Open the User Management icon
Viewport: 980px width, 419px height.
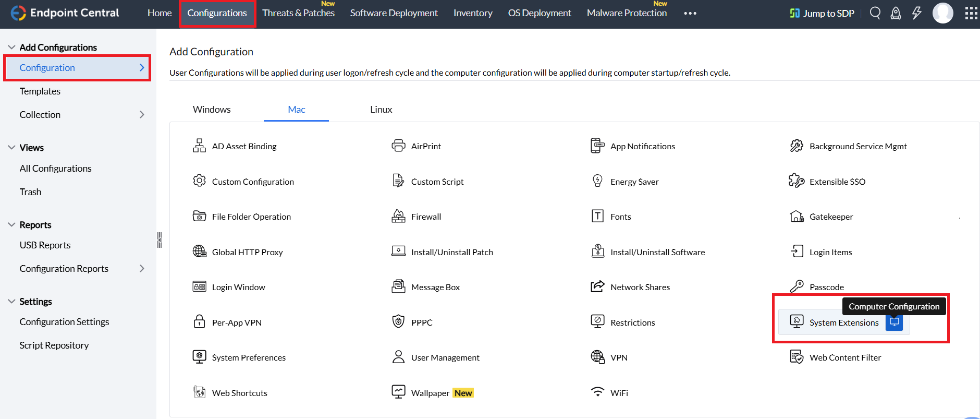398,357
